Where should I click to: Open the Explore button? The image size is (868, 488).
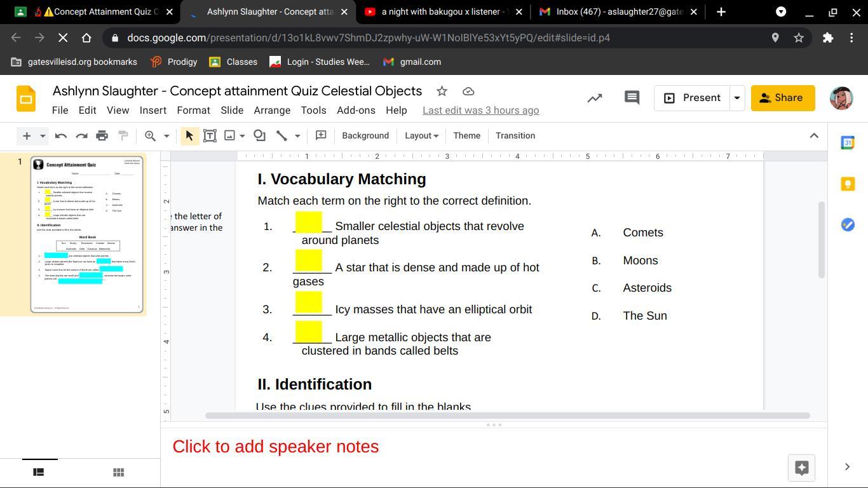point(801,468)
